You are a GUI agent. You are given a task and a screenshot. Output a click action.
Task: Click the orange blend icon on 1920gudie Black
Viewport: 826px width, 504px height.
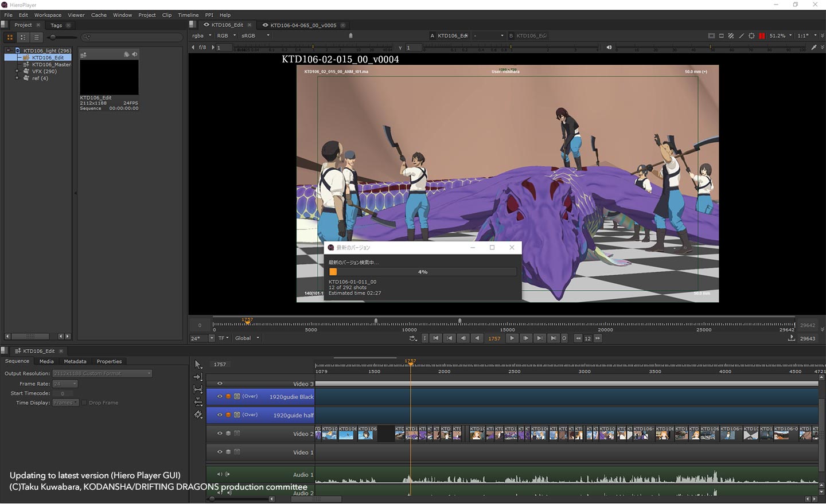click(228, 396)
